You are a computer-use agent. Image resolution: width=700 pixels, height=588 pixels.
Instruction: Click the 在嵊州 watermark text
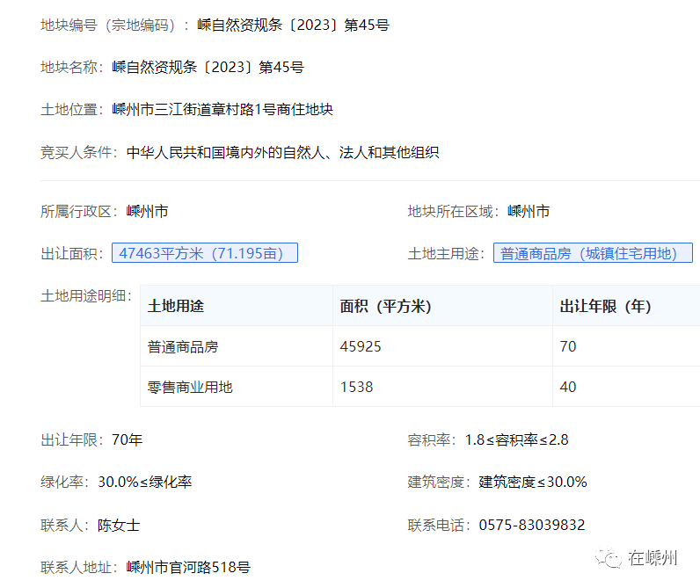(653, 558)
